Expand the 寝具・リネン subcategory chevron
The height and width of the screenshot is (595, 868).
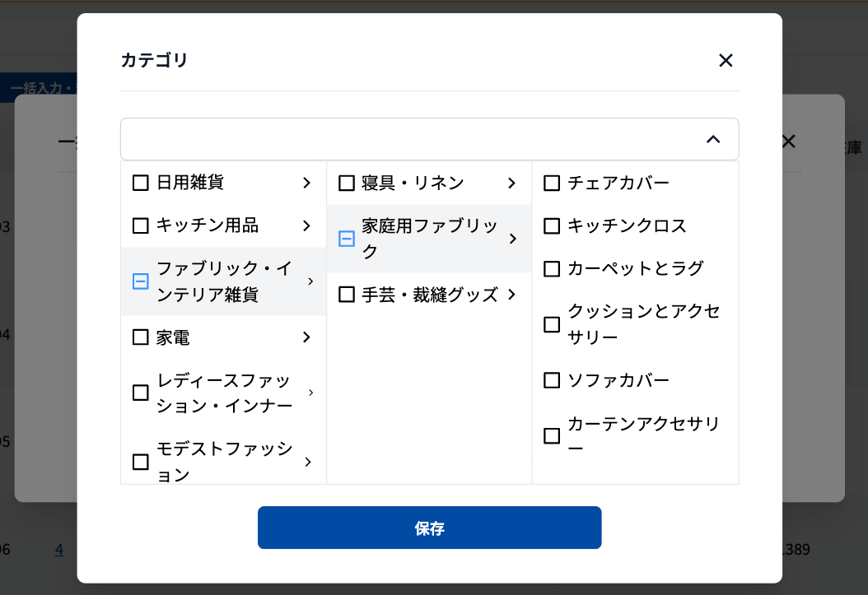512,183
